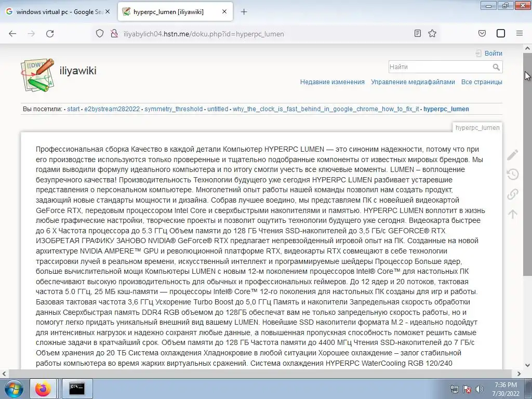Open Все страницы link
The image size is (532, 399).
pyautogui.click(x=482, y=82)
